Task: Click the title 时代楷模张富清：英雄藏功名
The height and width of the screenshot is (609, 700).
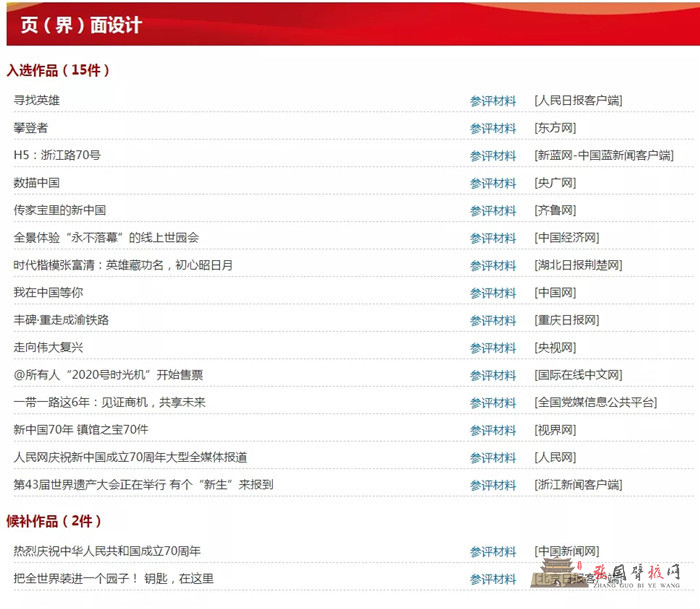Action: click(x=123, y=265)
